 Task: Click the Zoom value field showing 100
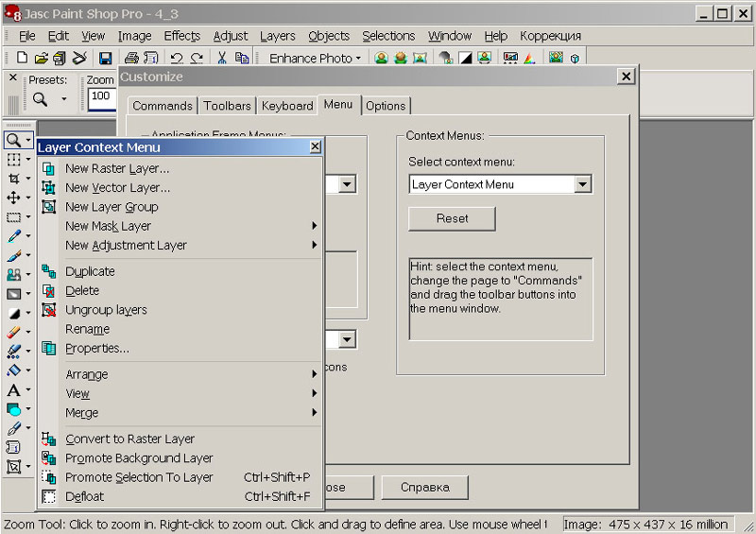pyautogui.click(x=102, y=99)
